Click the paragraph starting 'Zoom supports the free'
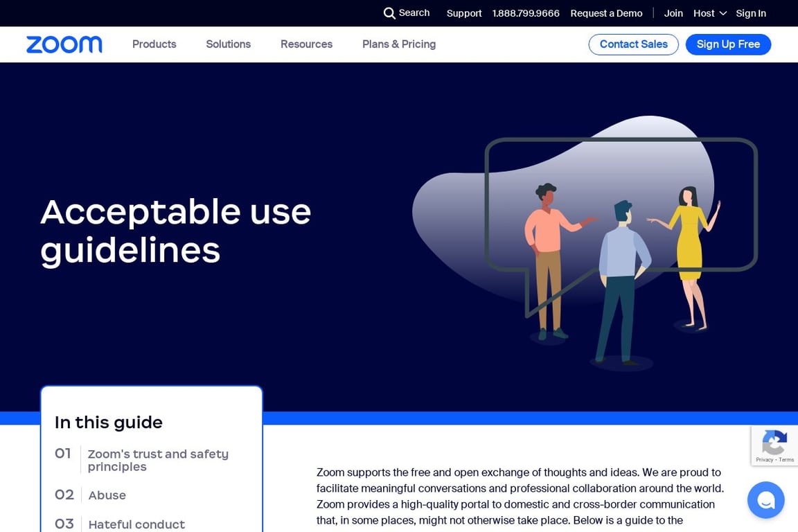This screenshot has width=798, height=532. pyautogui.click(x=520, y=497)
